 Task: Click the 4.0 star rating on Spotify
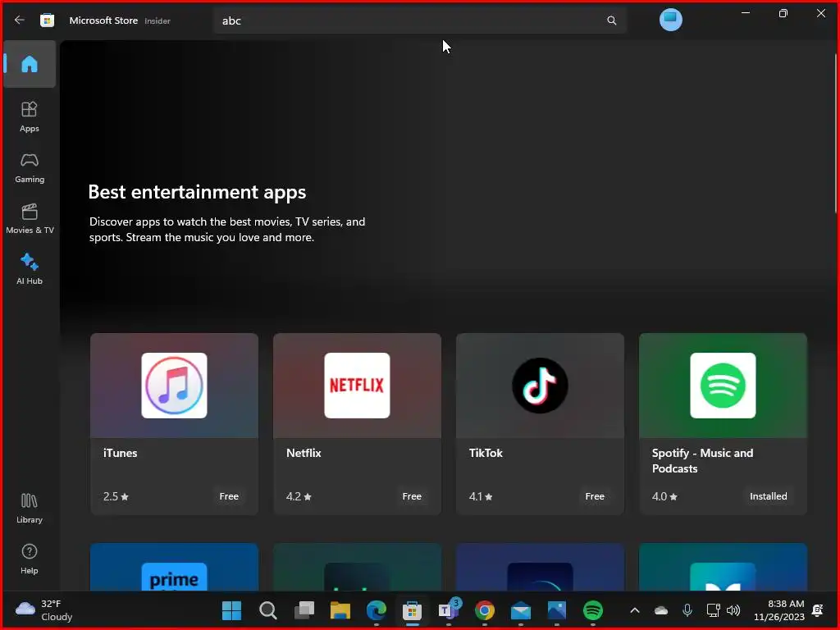[664, 496]
